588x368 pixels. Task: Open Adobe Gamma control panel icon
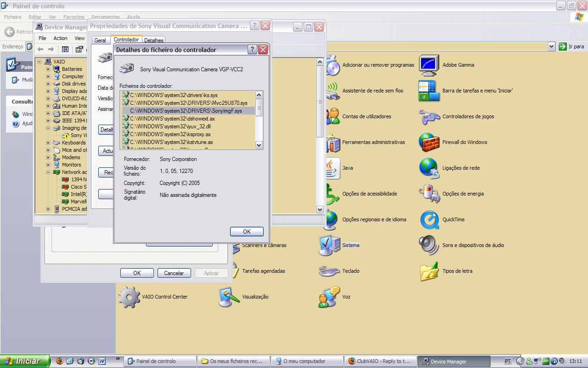[429, 65]
